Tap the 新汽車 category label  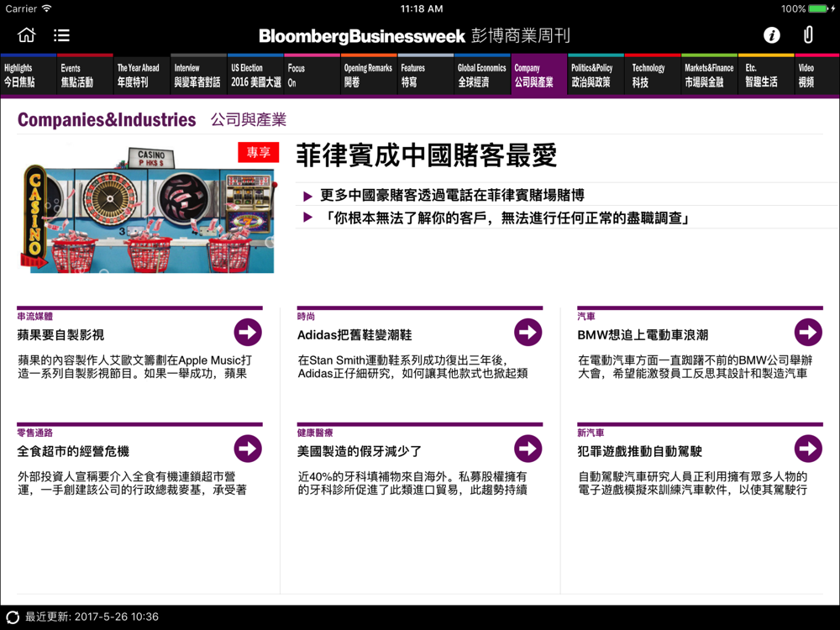click(591, 433)
